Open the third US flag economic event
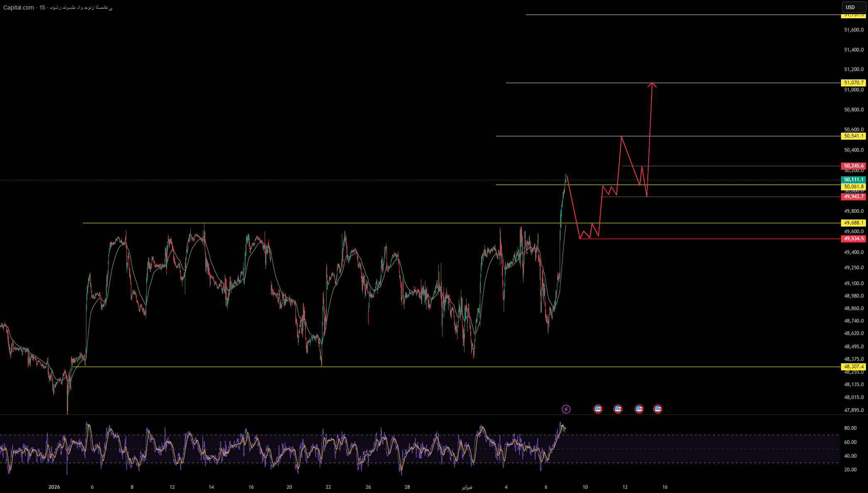This screenshot has width=868, height=493. pos(639,409)
